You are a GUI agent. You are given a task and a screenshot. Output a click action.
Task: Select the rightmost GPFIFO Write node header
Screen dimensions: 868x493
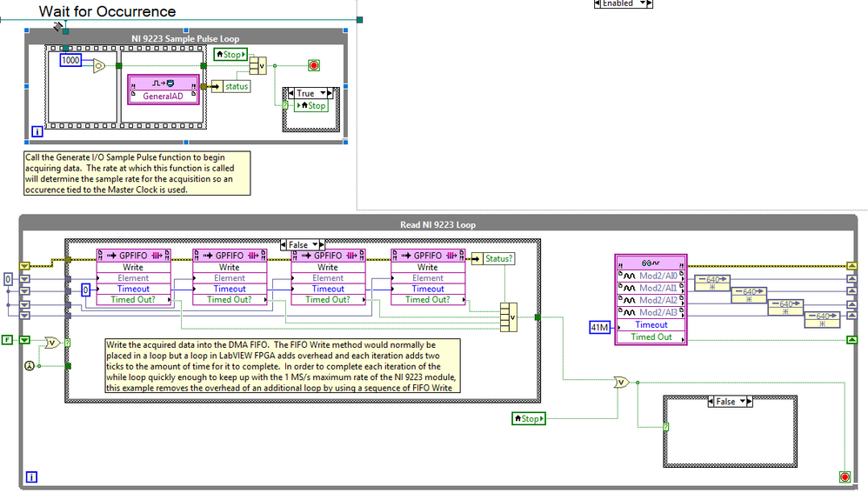428,255
